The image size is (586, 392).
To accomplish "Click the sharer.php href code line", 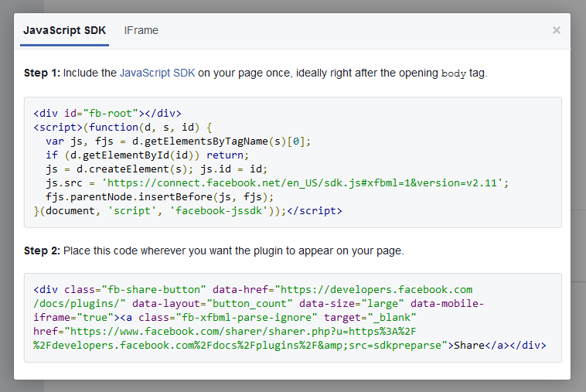I will pyautogui.click(x=225, y=332).
